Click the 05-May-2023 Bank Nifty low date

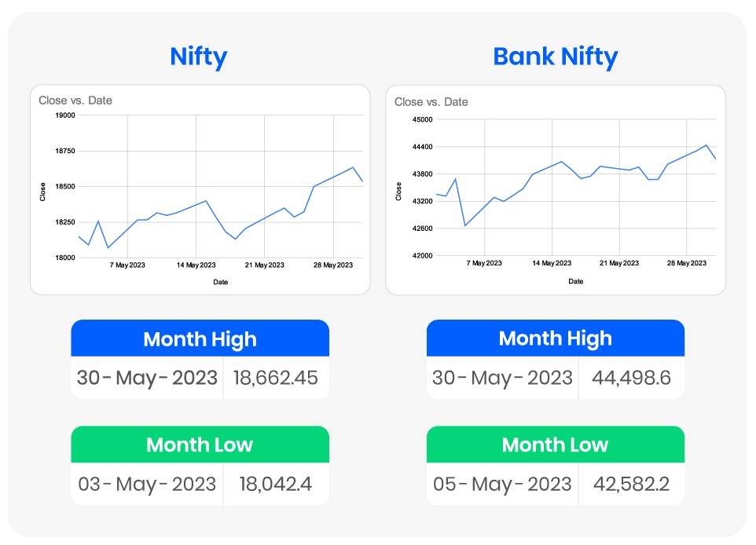point(502,484)
